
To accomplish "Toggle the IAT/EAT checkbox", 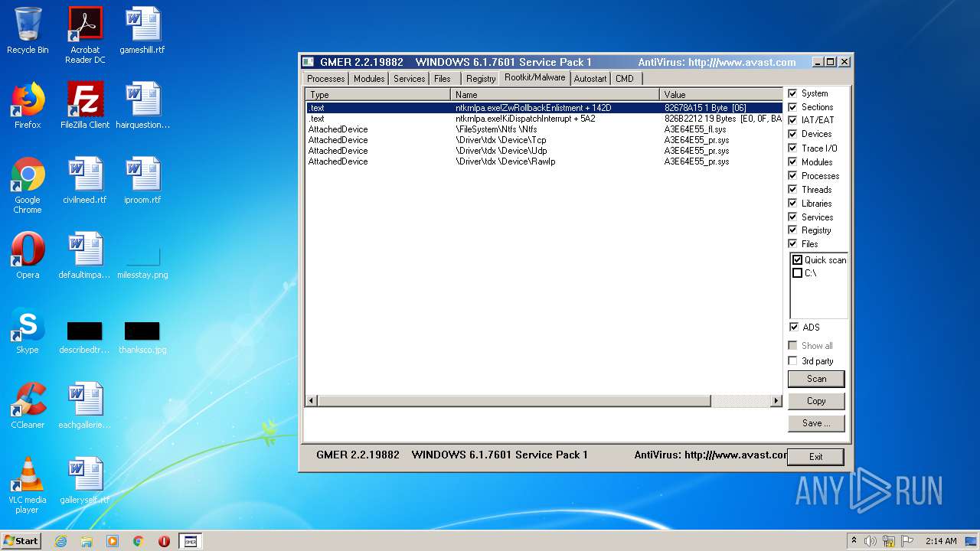I will click(793, 120).
